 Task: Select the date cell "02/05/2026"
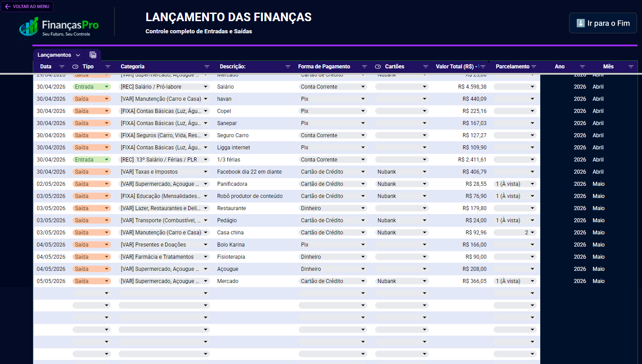point(51,184)
